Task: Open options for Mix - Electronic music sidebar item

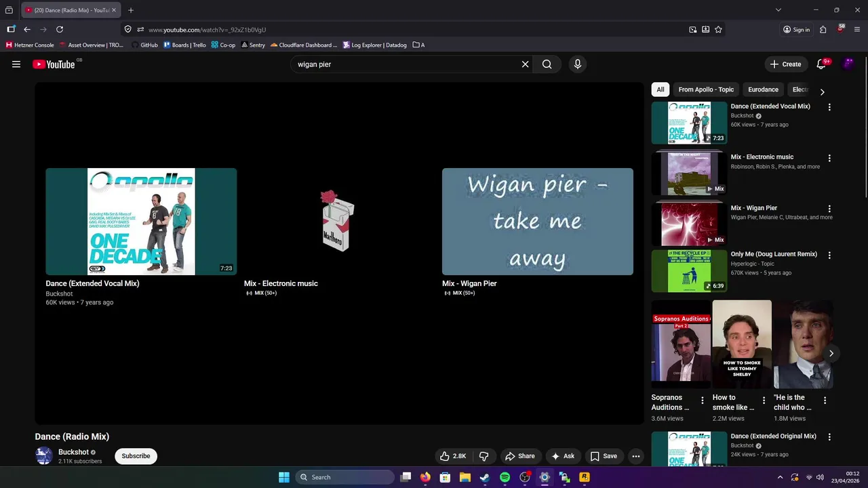Action: [829, 158]
